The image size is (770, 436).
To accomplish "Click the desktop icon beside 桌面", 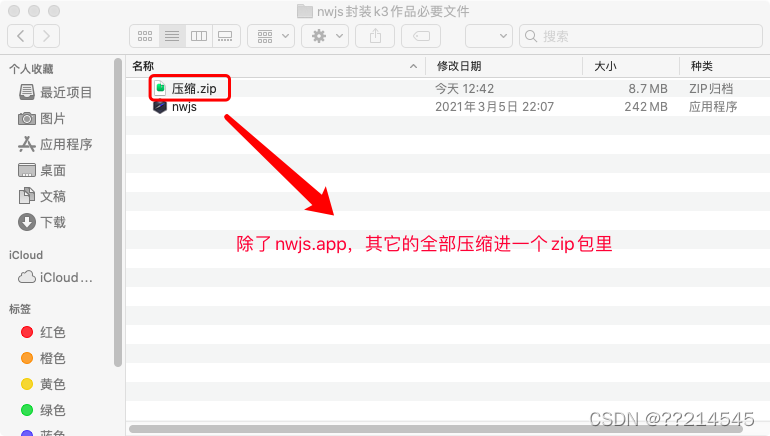I will click(27, 170).
